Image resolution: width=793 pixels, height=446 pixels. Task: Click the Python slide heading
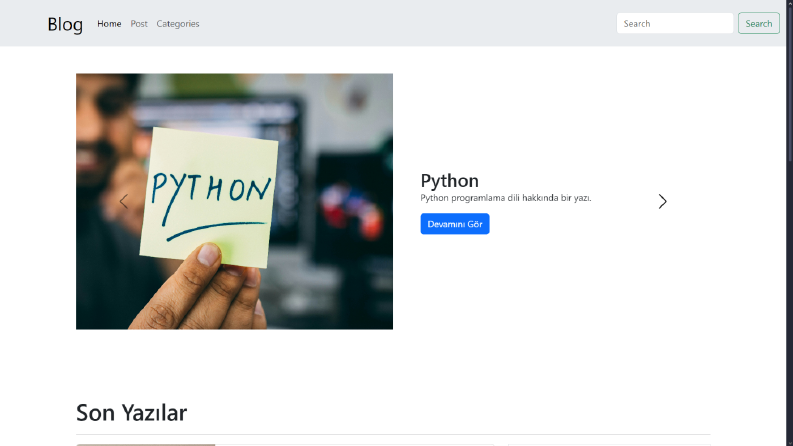(450, 181)
